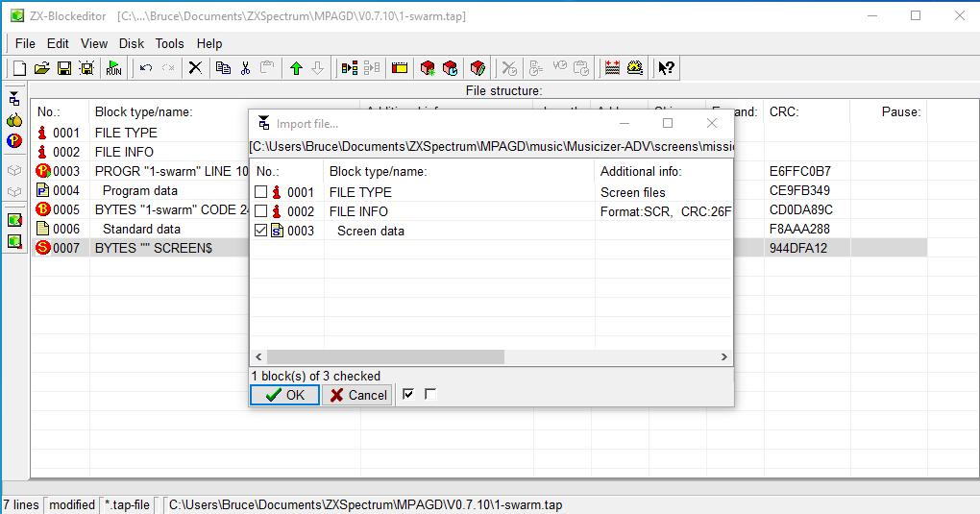Click the block tree sidebar icon
The height and width of the screenshot is (514, 980).
14,98
